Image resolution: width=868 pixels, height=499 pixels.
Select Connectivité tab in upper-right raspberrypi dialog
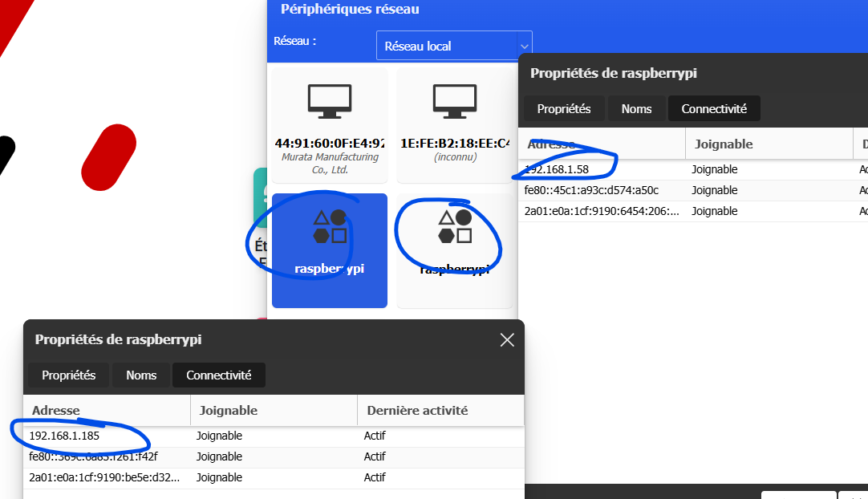pyautogui.click(x=714, y=108)
